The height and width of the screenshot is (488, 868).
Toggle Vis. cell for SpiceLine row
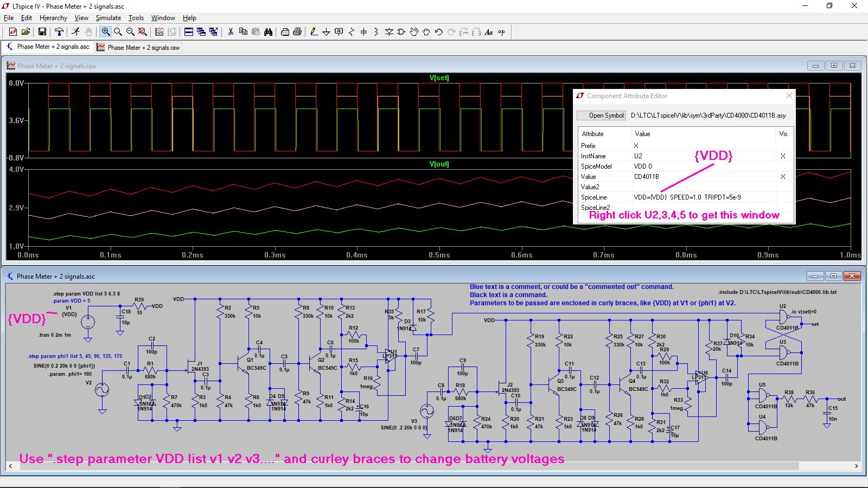click(783, 197)
